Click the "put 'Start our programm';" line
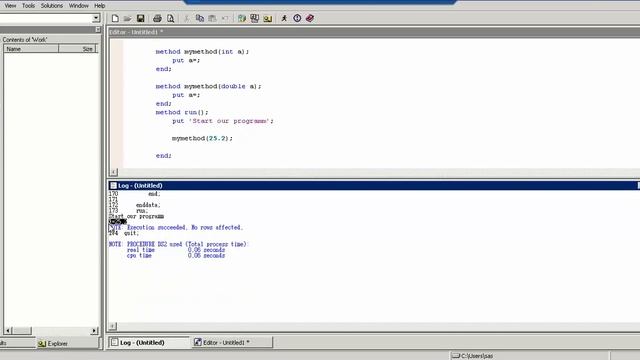The height and width of the screenshot is (360, 640). click(x=223, y=121)
